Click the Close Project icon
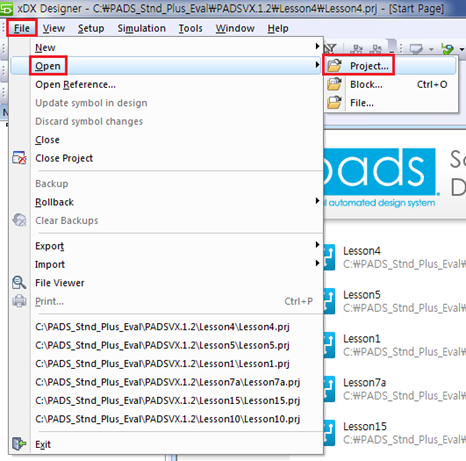The width and height of the screenshot is (466, 461). pyautogui.click(x=19, y=158)
